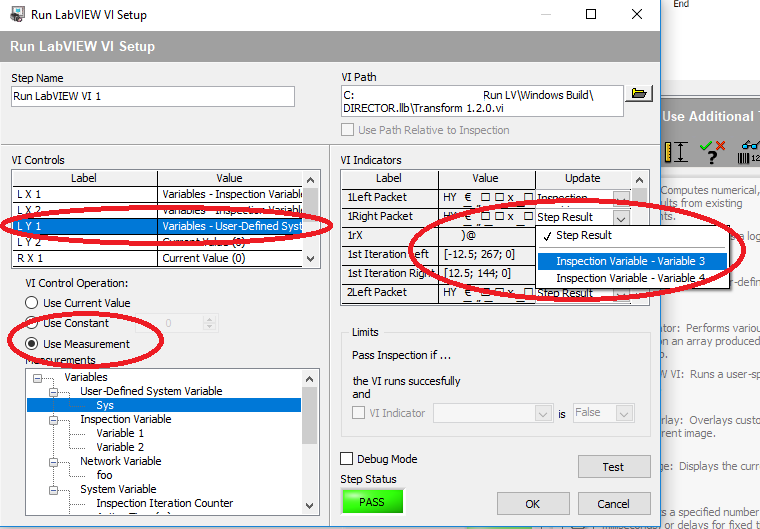Click the 1Left Packet indicator label
The width and height of the screenshot is (760, 529).
pos(377,197)
